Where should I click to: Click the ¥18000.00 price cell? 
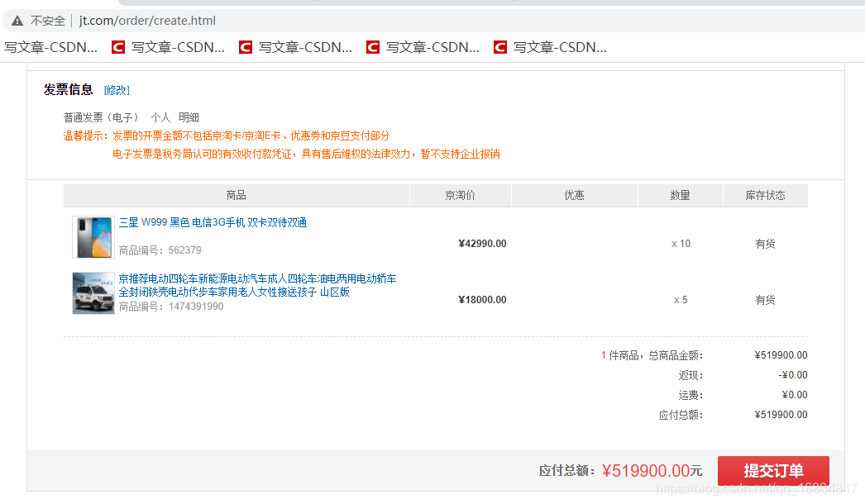pos(482,300)
